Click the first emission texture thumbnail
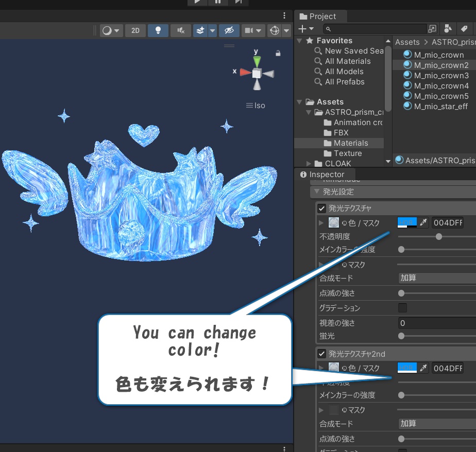Image resolution: width=476 pixels, height=452 pixels. [334, 223]
